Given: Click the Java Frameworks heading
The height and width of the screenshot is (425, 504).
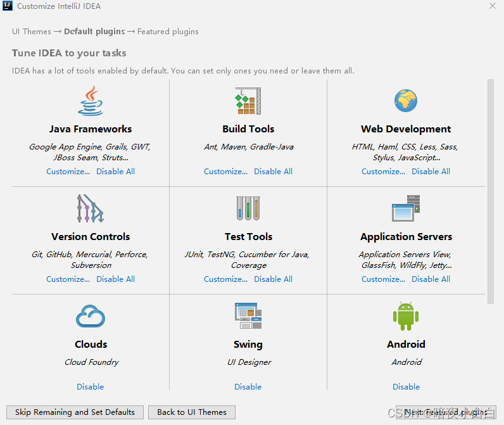Looking at the screenshot, I should [x=91, y=129].
